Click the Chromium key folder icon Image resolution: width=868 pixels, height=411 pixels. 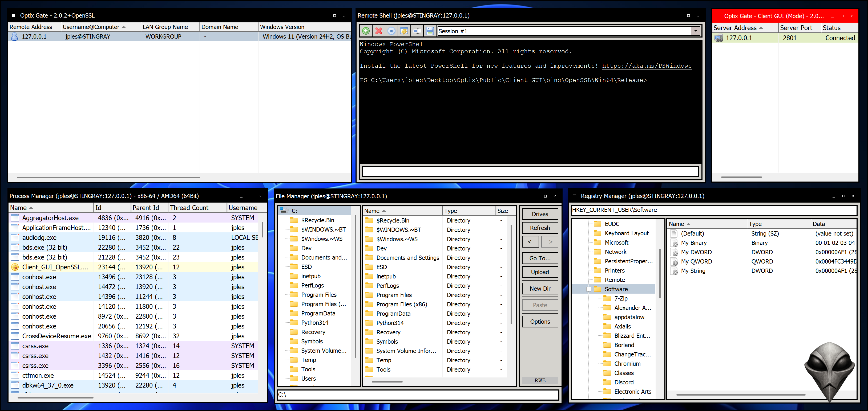(607, 364)
